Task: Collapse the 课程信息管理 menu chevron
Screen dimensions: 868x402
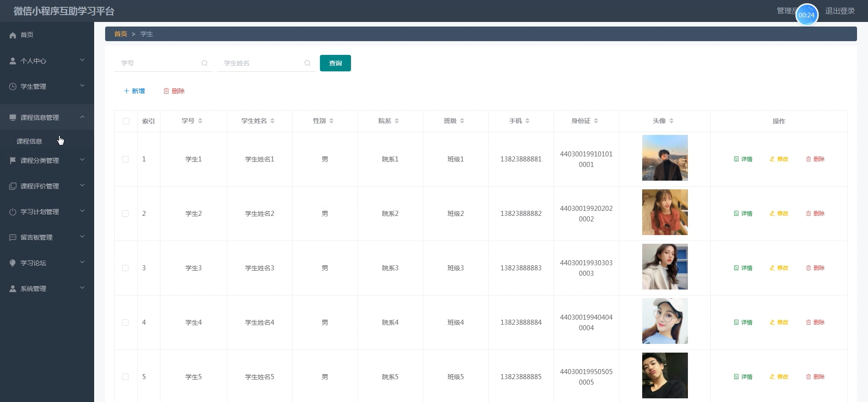Action: pyautogui.click(x=82, y=117)
